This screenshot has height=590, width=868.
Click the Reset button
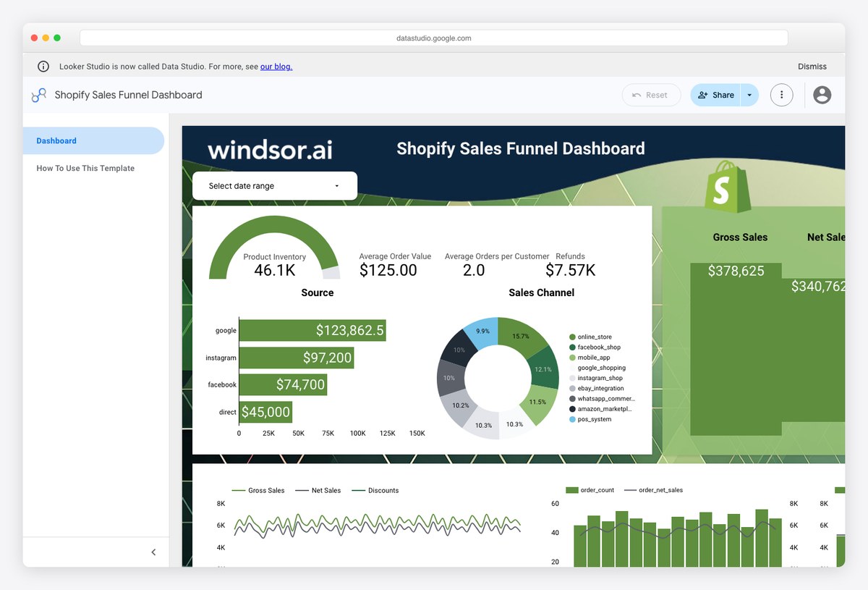[x=651, y=95]
